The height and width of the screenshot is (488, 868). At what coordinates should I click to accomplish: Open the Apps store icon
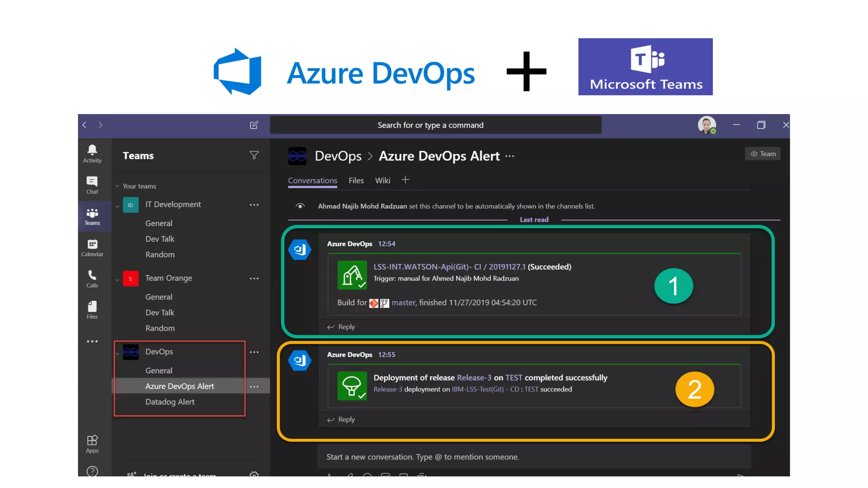coord(92,444)
